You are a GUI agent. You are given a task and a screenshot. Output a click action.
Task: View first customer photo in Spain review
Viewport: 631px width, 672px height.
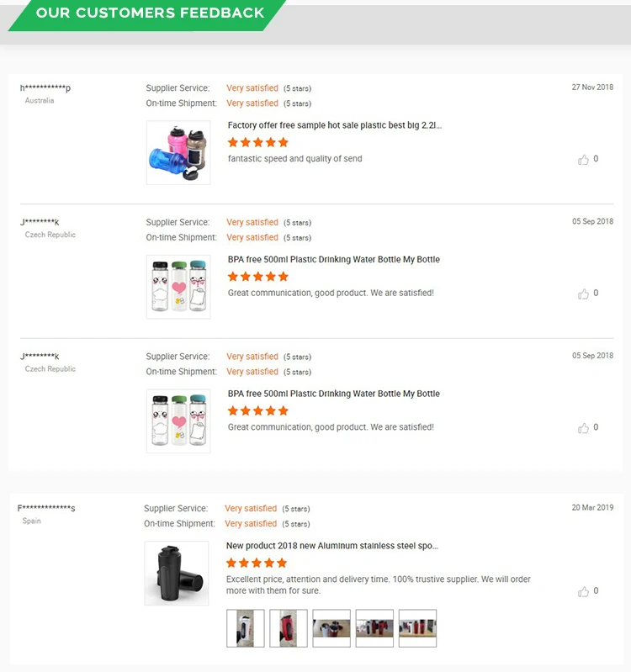click(246, 628)
